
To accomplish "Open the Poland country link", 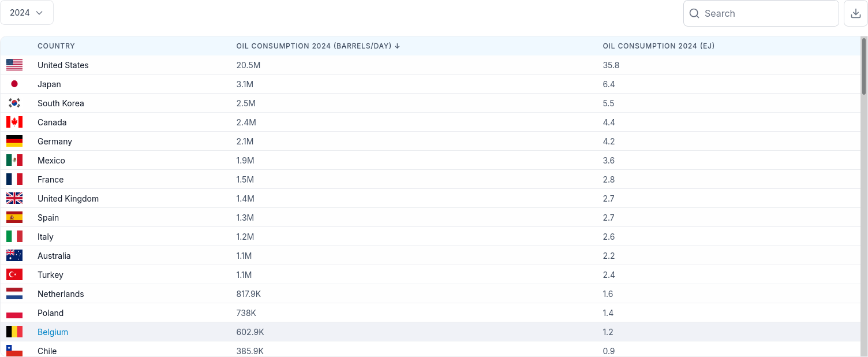I will coord(50,313).
